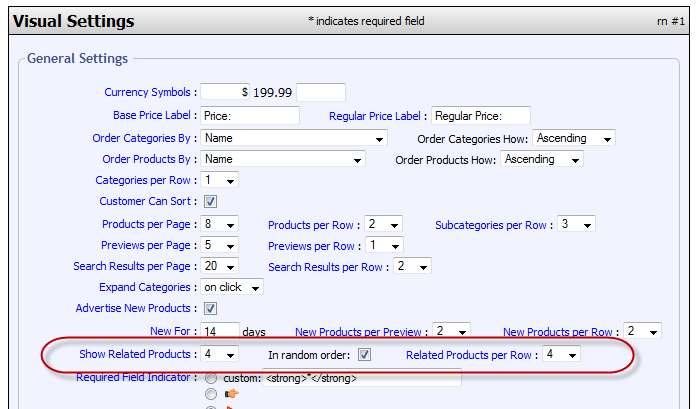Disable the In random order checkbox
This screenshot has width=697, height=409.
click(x=365, y=354)
